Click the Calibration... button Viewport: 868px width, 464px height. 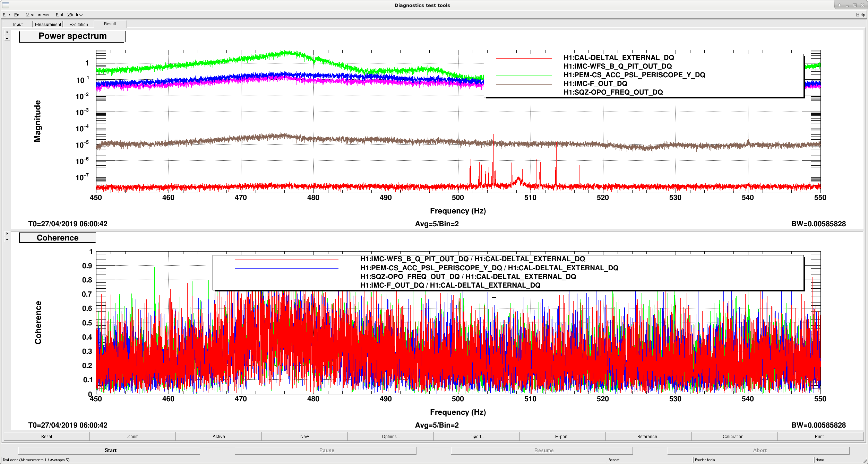pos(734,437)
